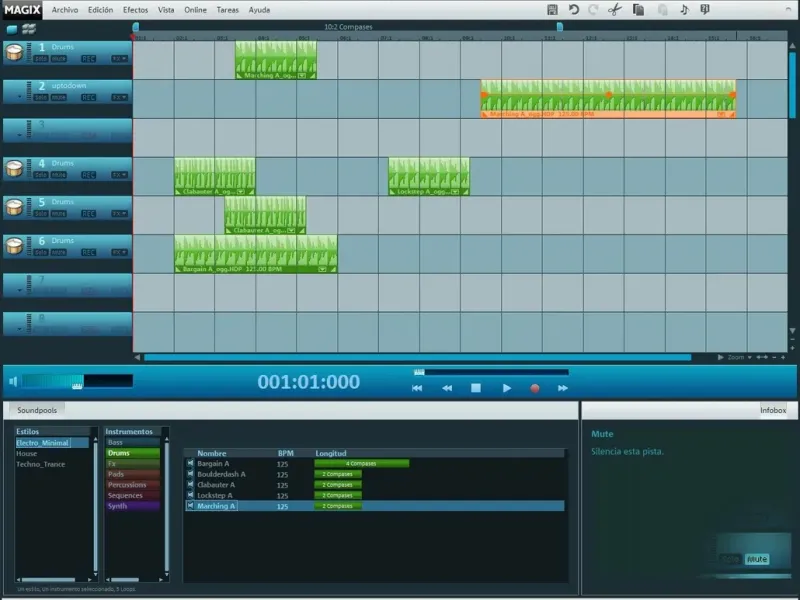Arm REC on track 4
This screenshot has width=800, height=600.
88,176
